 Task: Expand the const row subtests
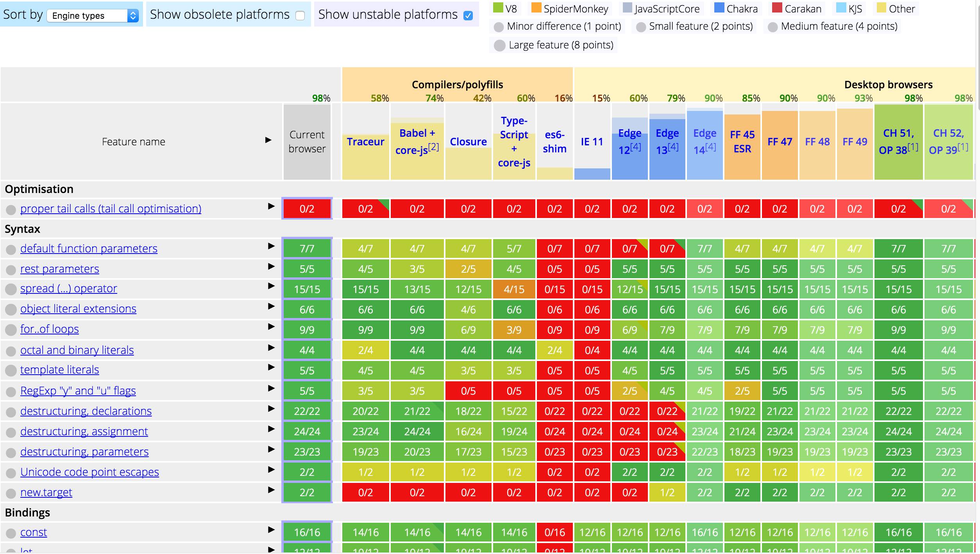point(271,530)
